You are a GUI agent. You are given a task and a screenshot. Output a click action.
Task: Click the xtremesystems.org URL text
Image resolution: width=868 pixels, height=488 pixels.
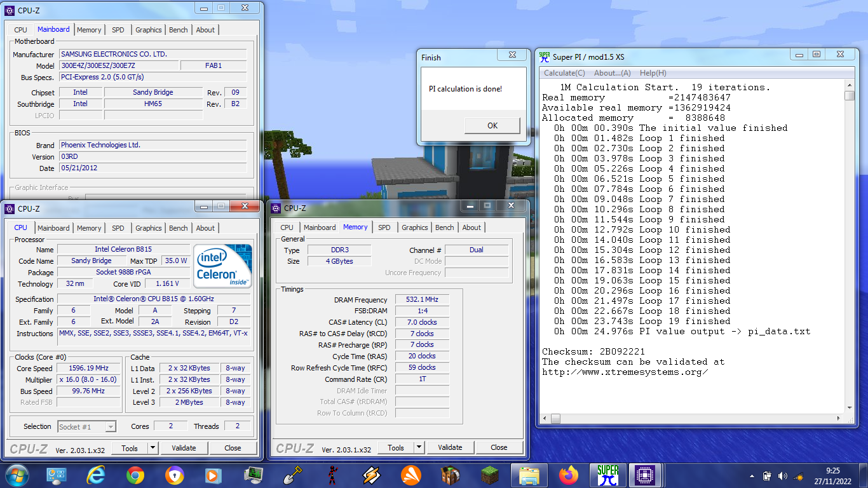point(625,372)
